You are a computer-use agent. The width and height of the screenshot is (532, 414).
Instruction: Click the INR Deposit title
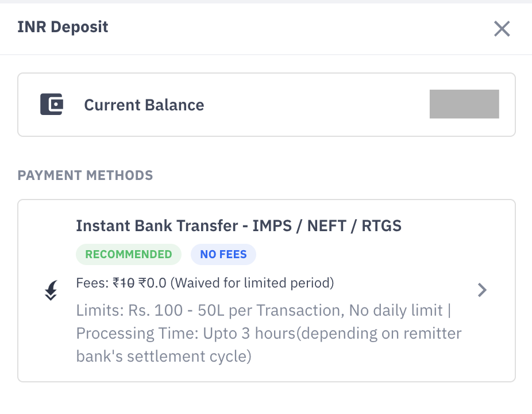pyautogui.click(x=63, y=26)
